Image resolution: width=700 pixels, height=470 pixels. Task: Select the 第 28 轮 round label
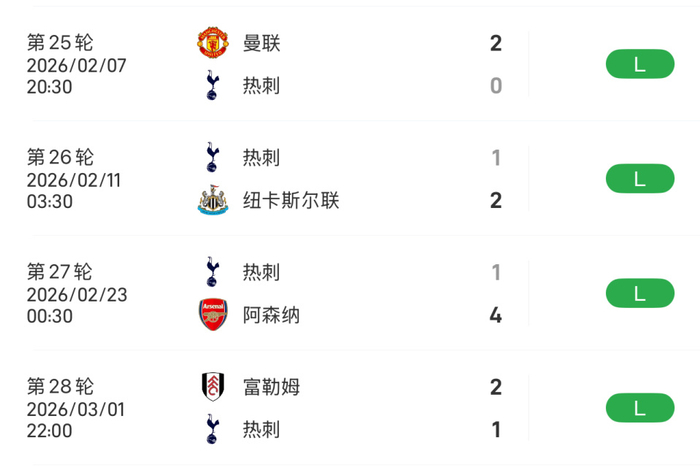pyautogui.click(x=60, y=387)
